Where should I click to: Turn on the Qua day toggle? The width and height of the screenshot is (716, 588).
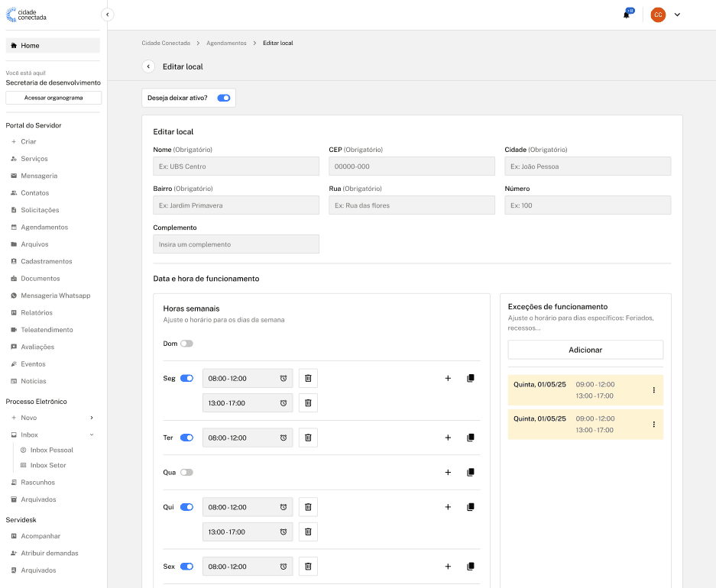[x=186, y=472]
